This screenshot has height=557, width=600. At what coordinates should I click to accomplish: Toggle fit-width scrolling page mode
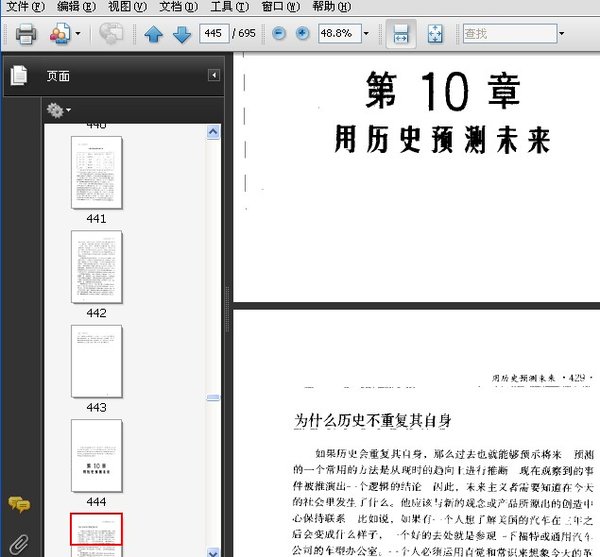pos(401,34)
